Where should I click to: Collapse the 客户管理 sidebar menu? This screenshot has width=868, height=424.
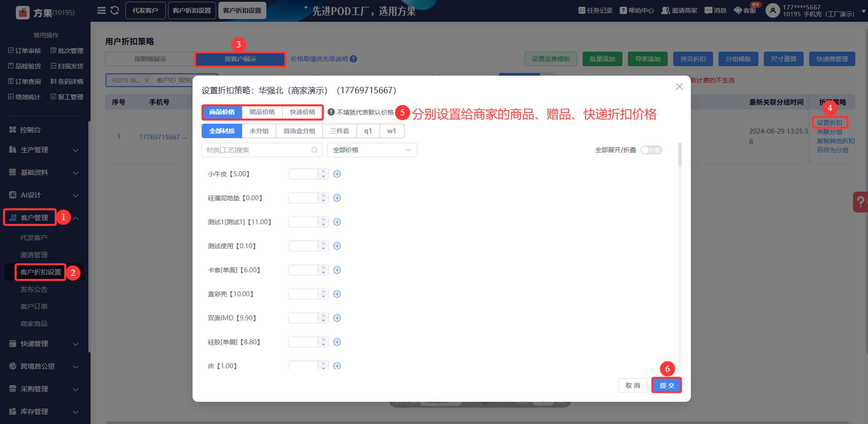(44, 218)
